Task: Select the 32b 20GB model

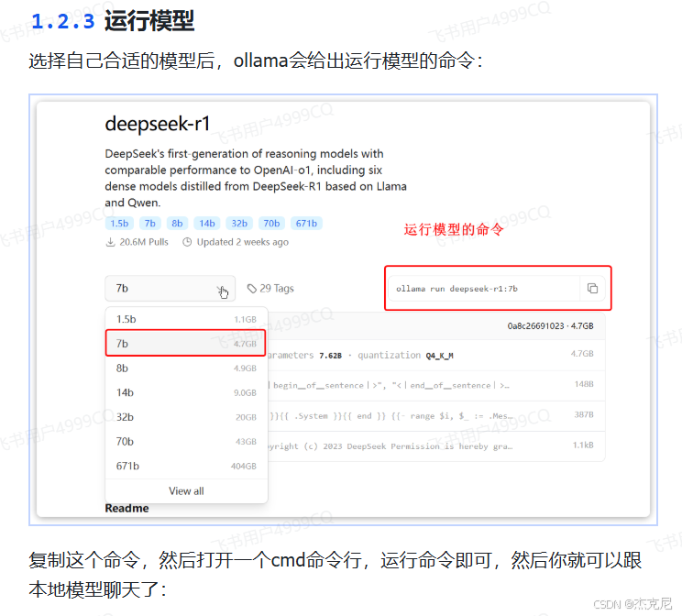Action: point(186,417)
